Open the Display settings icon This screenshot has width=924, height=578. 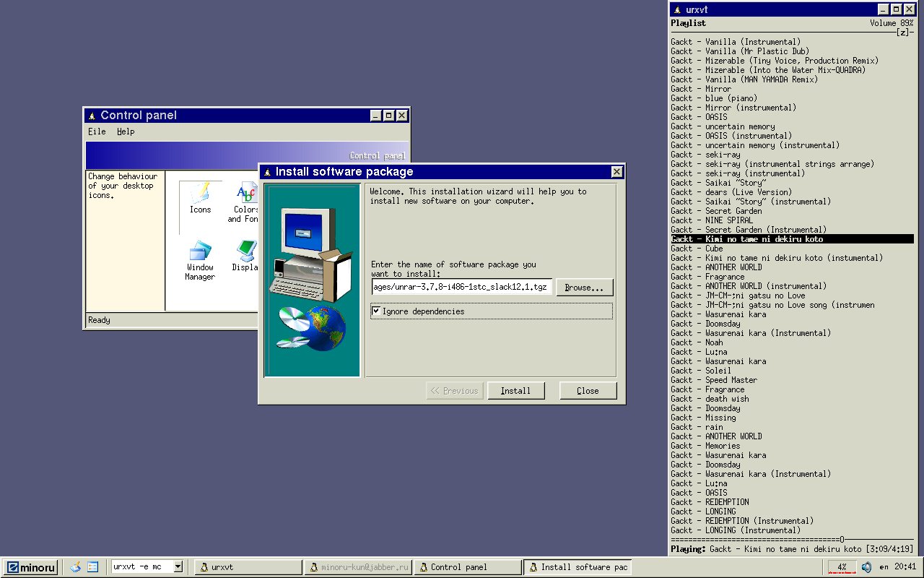(x=245, y=256)
